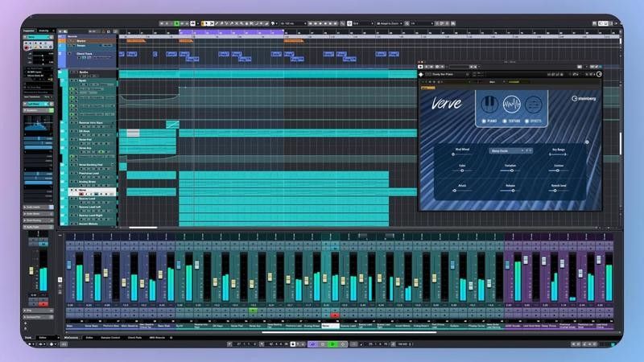Click the Attack slider in Verve

point(462,191)
